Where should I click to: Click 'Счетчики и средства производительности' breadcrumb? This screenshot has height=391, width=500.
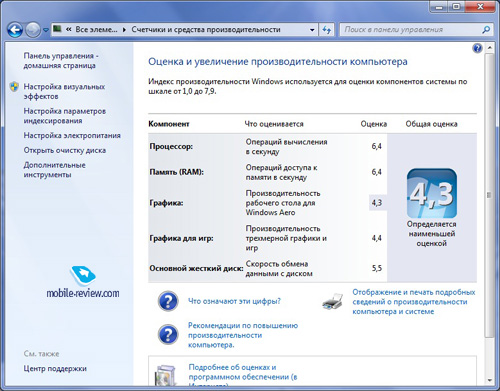pos(206,30)
